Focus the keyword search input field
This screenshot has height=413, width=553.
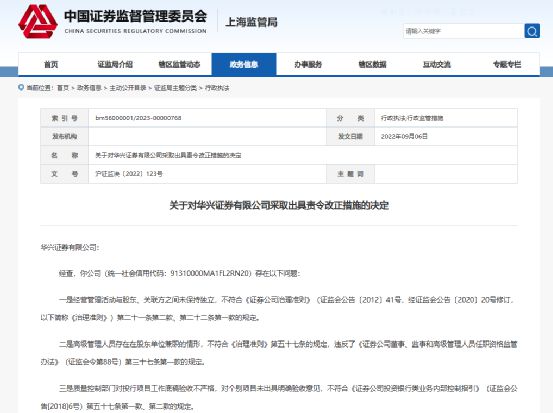coord(463,31)
